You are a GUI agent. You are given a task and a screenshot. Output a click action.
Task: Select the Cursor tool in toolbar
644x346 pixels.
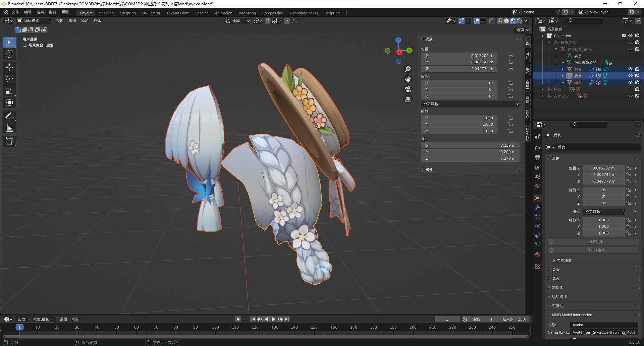[x=9, y=54]
